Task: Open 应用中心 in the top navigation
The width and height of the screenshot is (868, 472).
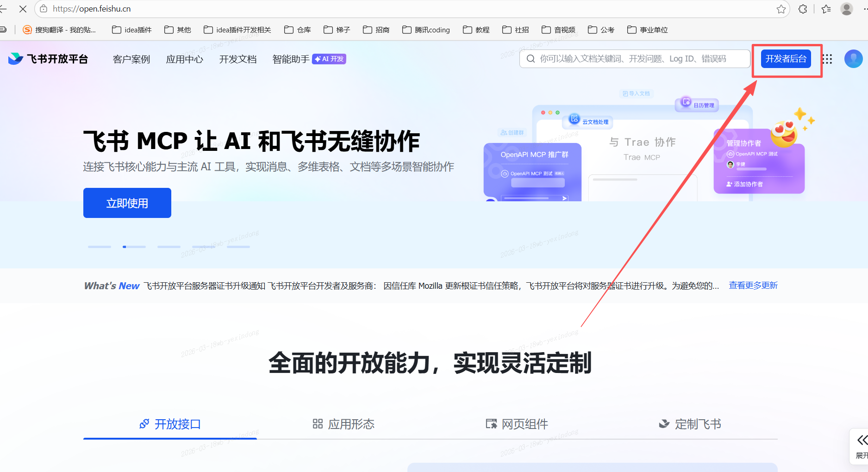Action: [184, 59]
